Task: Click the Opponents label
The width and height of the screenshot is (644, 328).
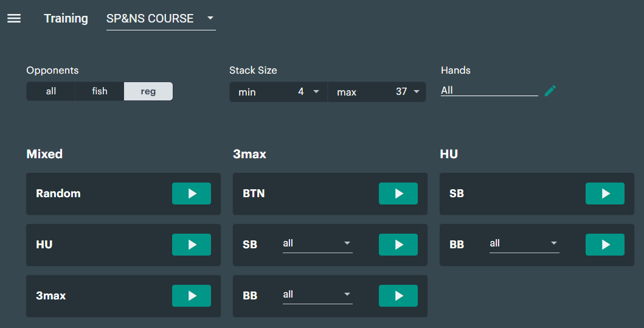Action: click(52, 71)
